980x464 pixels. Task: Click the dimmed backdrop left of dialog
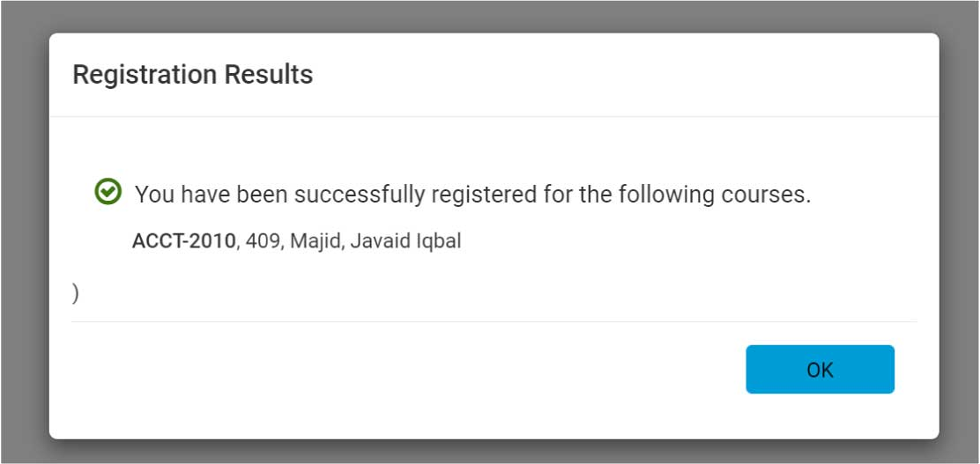pos(24,235)
